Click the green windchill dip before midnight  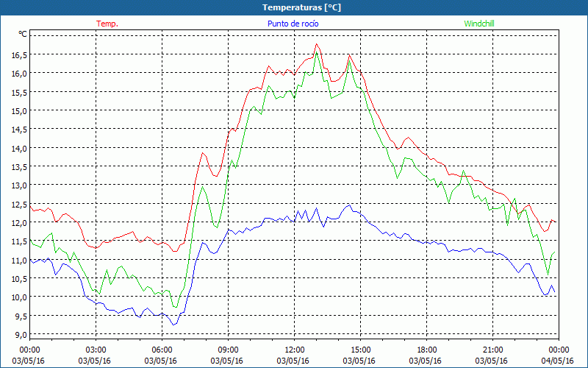[x=548, y=275]
